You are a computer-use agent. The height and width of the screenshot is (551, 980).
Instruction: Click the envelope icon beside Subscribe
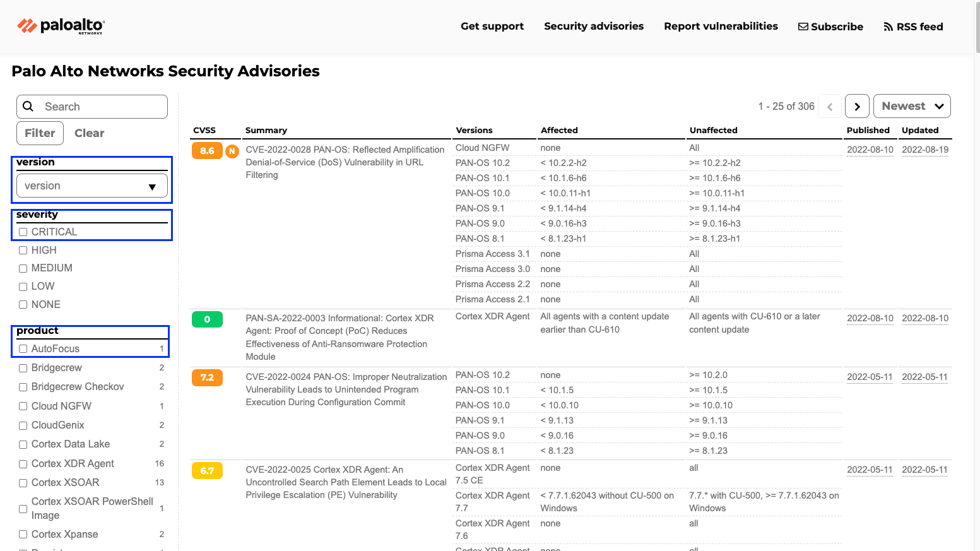[803, 27]
